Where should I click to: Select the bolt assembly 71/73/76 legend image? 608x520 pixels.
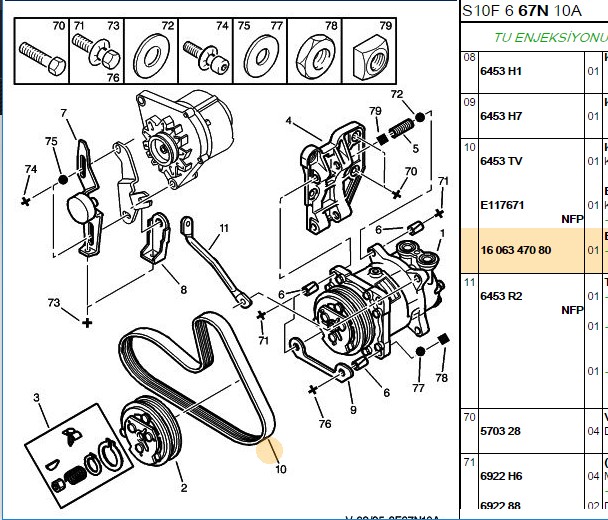coord(96,52)
